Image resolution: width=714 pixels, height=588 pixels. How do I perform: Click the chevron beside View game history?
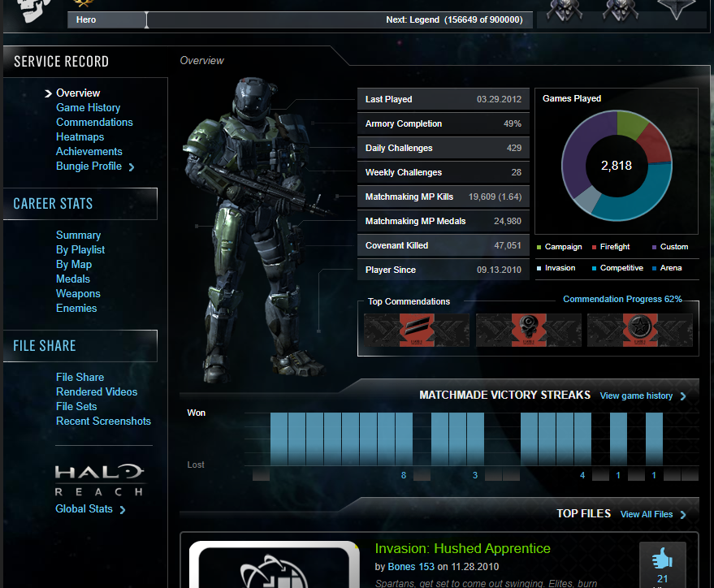coord(683,396)
